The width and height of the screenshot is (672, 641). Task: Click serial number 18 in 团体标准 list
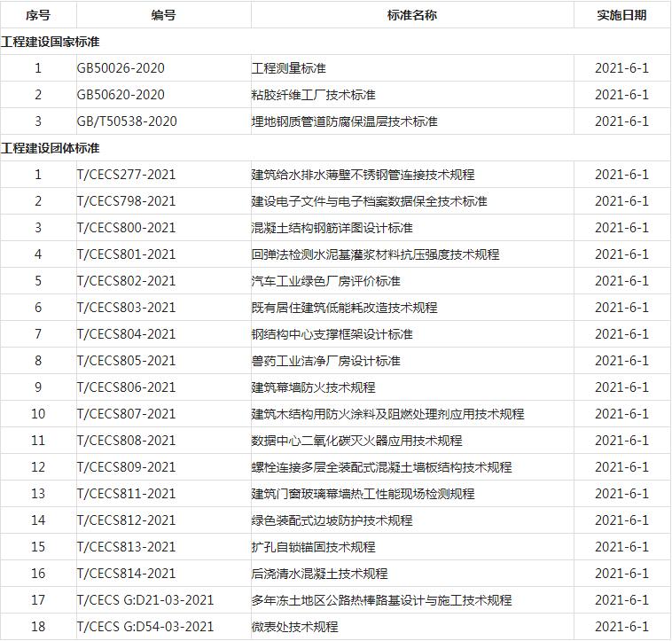(x=38, y=626)
